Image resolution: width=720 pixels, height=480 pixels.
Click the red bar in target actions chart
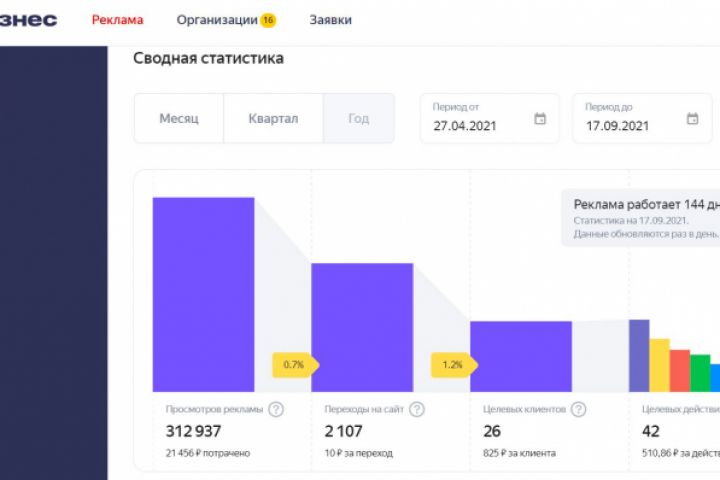pyautogui.click(x=680, y=371)
